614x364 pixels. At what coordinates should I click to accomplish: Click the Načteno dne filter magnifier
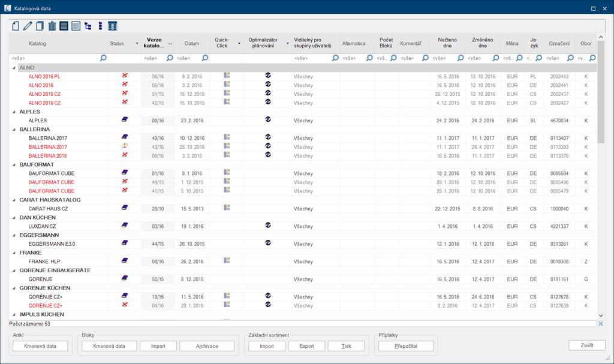(x=460, y=58)
